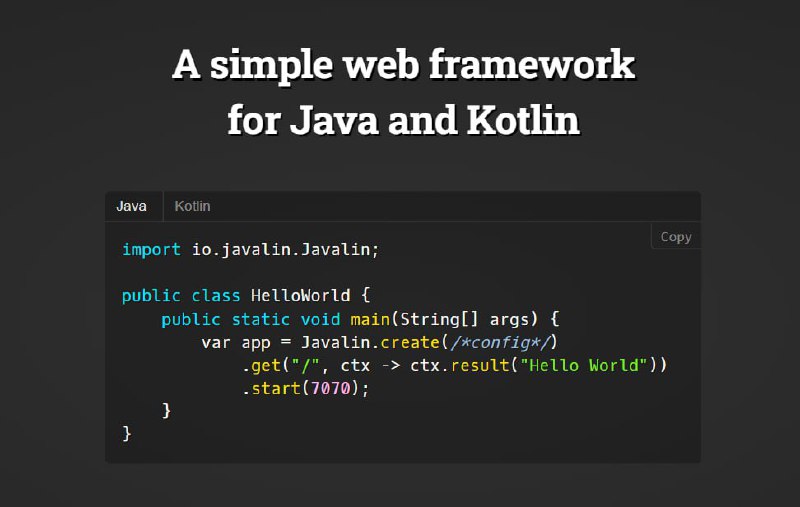
Task: Click the '.start(7070);' code line
Action: [x=305, y=389]
